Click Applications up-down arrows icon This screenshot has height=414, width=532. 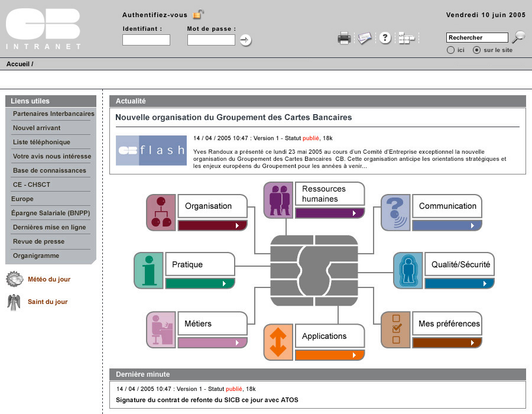pyautogui.click(x=278, y=342)
